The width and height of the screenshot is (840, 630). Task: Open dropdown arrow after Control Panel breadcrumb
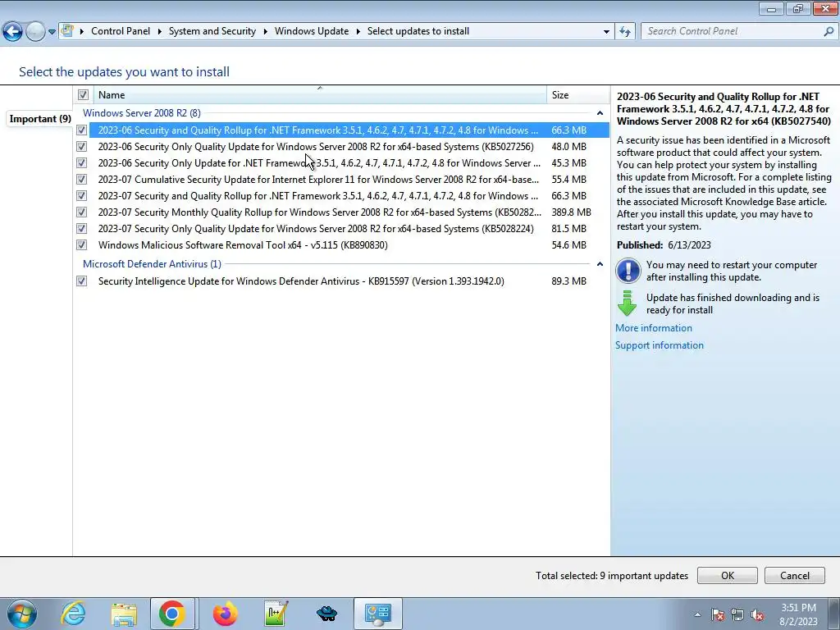pos(160,32)
